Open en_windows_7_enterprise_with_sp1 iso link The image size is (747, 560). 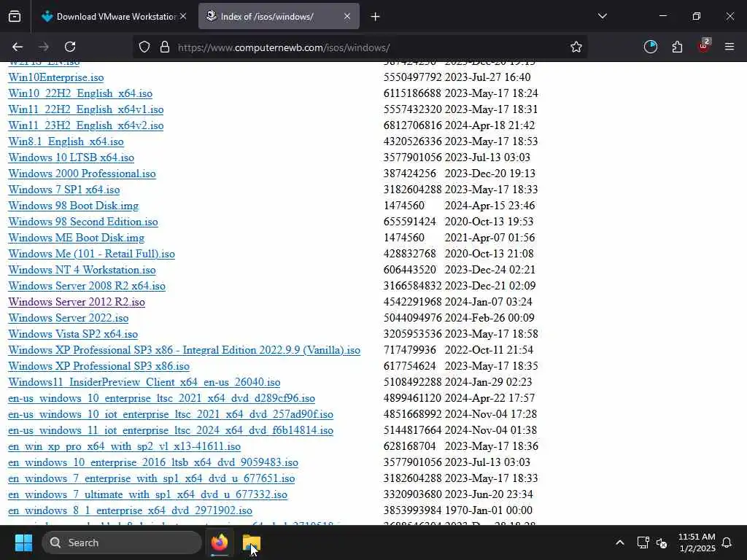[152, 478]
